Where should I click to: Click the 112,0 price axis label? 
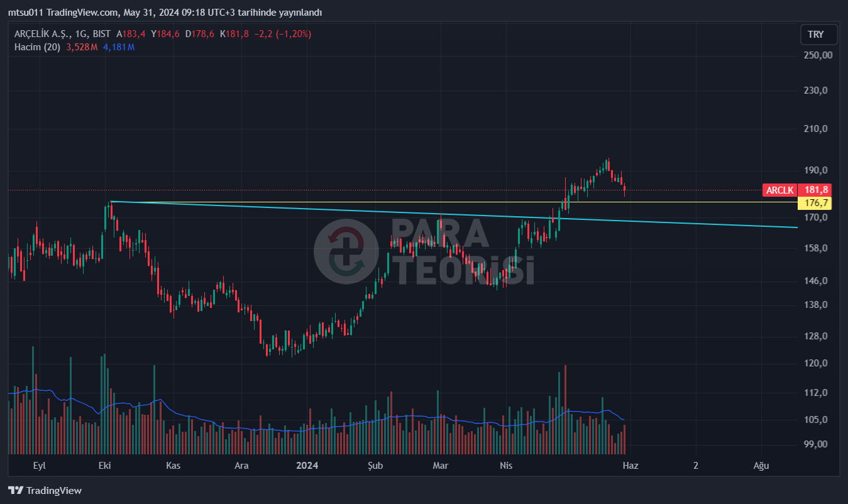816,393
